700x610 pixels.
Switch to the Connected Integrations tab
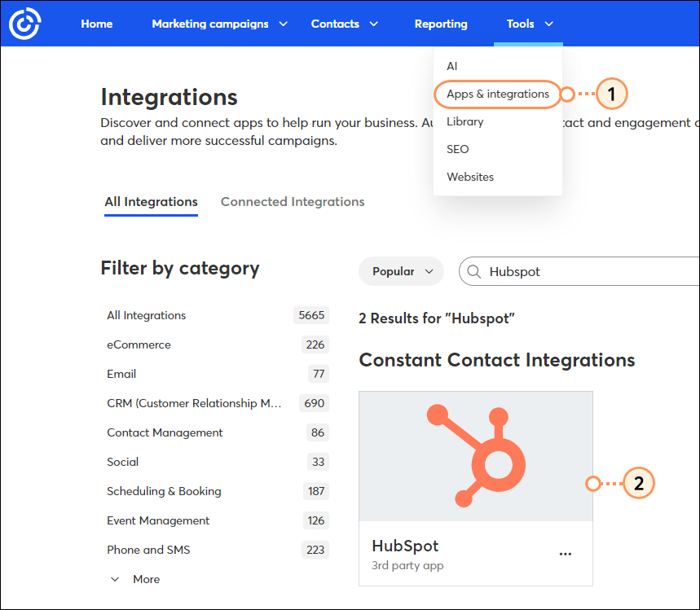point(292,201)
